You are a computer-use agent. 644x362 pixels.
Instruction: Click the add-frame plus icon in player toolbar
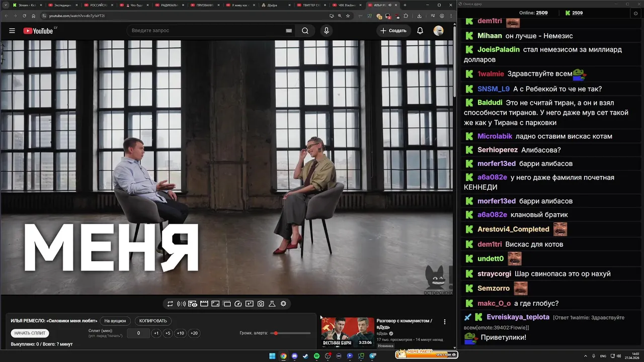[x=250, y=304]
